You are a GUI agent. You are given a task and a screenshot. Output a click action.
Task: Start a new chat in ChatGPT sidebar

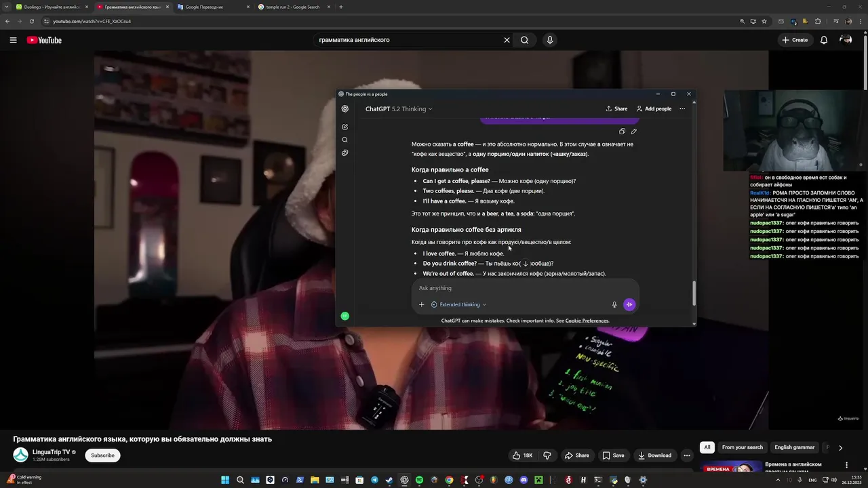click(x=345, y=127)
